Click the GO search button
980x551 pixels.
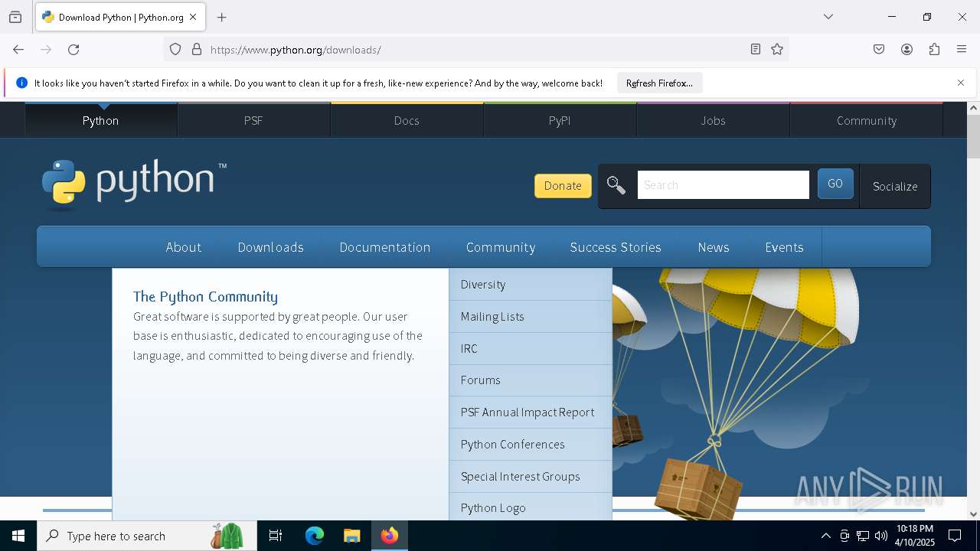pyautogui.click(x=835, y=184)
